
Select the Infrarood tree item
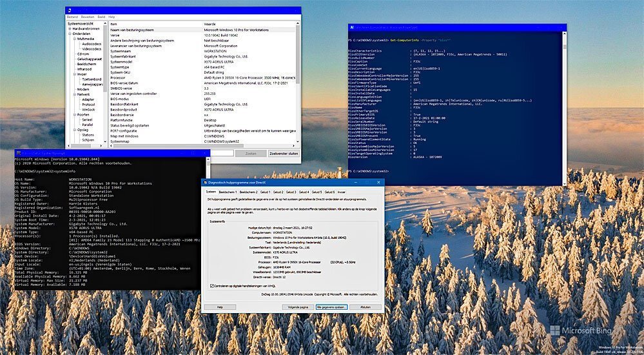click(84, 69)
